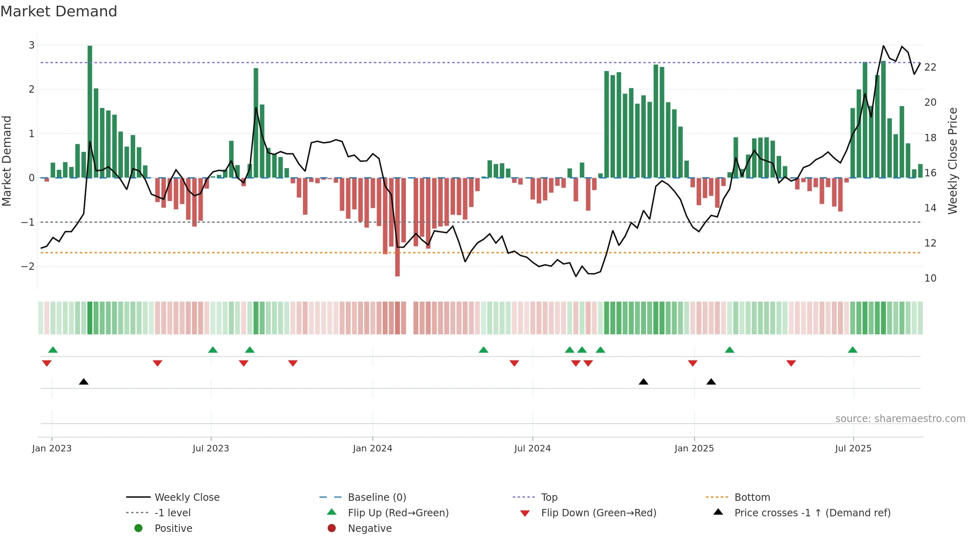Toggle the Weekly Close legend entry
980x551 pixels.
coord(173,497)
